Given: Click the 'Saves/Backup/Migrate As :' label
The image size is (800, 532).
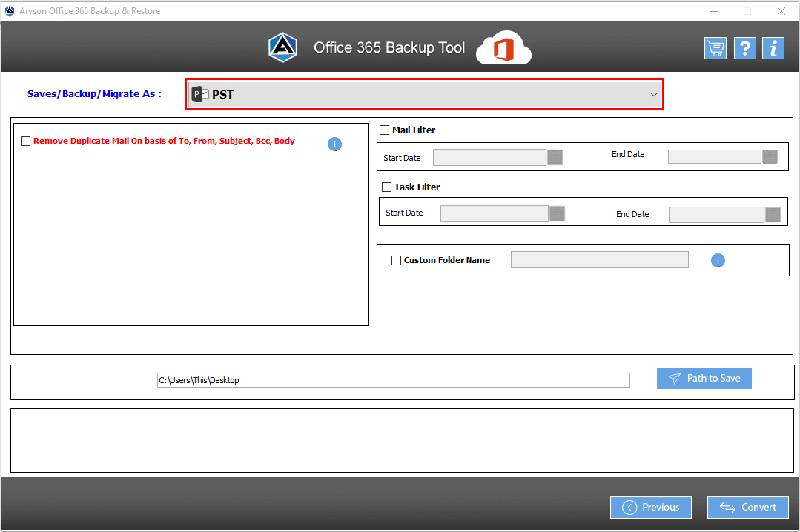Looking at the screenshot, I should pos(94,94).
